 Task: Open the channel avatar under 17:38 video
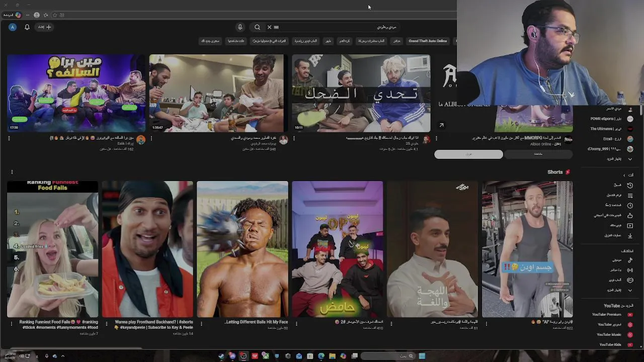pyautogui.click(x=141, y=140)
